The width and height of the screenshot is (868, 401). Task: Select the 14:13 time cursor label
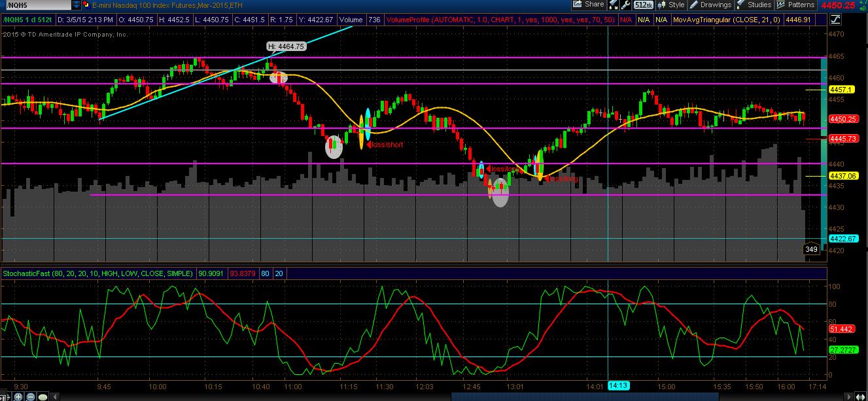tap(618, 386)
